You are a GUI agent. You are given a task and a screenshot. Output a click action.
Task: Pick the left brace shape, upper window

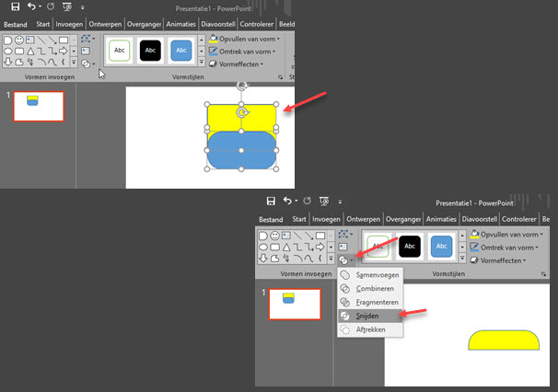click(x=63, y=63)
